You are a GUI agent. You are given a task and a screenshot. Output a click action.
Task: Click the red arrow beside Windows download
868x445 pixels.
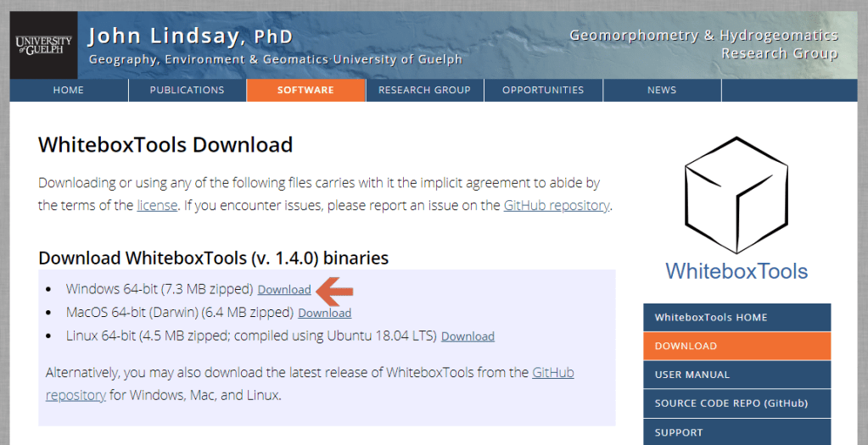point(334,291)
